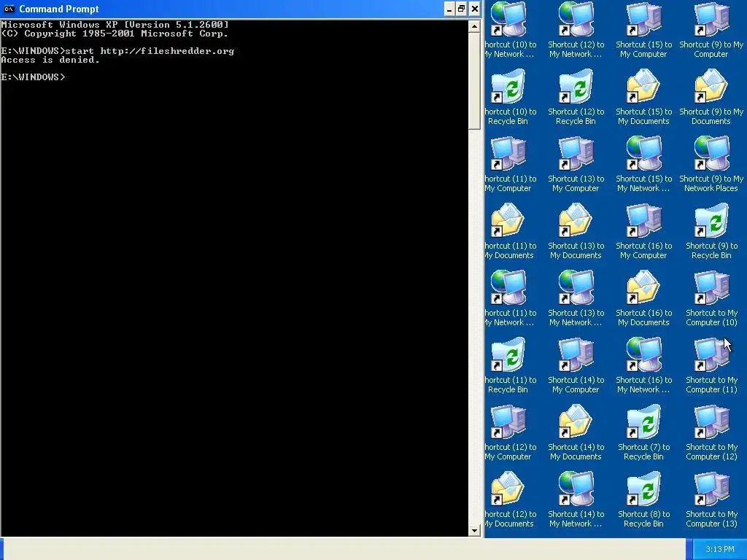
Task: Click the Command Prompt scrollbar thumb
Action: 474,81
